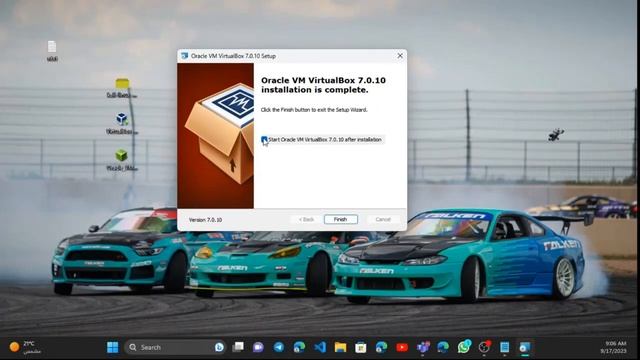Click the VirtualBox installer taskbar icon

pos(525,347)
